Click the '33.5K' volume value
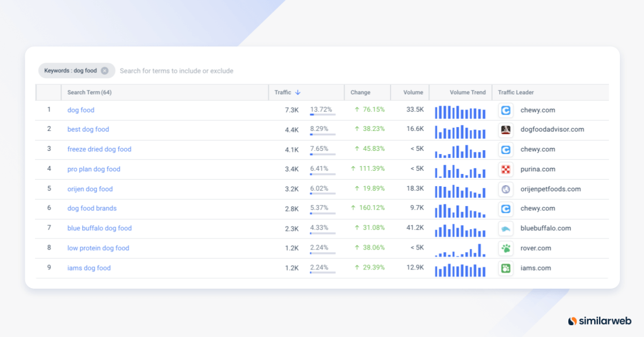 coord(415,109)
